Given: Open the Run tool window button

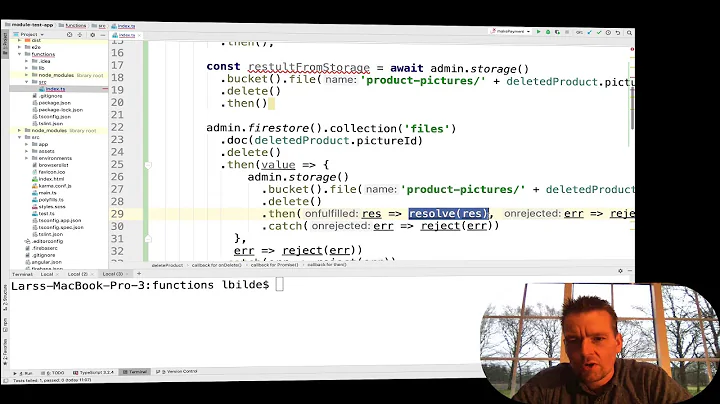Looking at the screenshot, I should pos(23,373).
